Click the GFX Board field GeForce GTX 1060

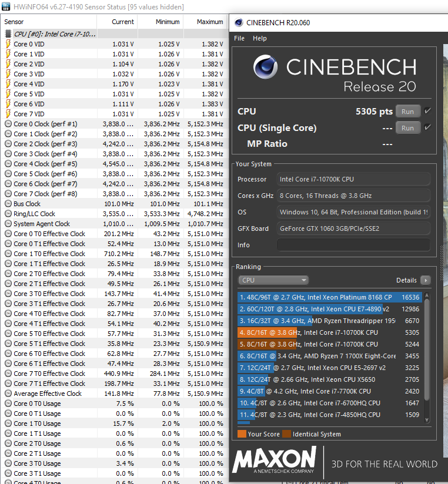pyautogui.click(x=353, y=228)
